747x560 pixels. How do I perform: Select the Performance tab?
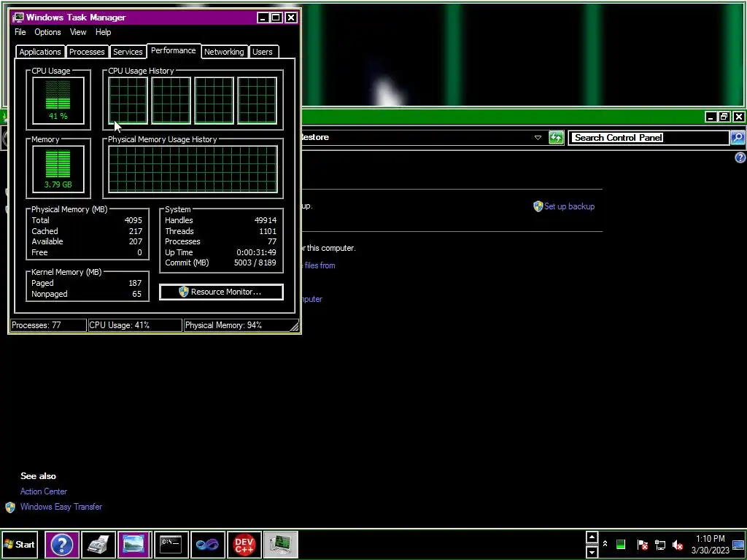174,50
